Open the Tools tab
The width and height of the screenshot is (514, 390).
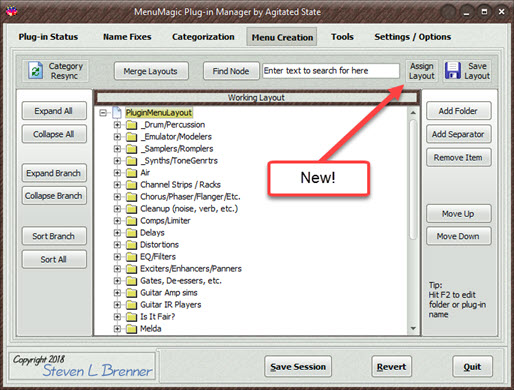coord(342,37)
